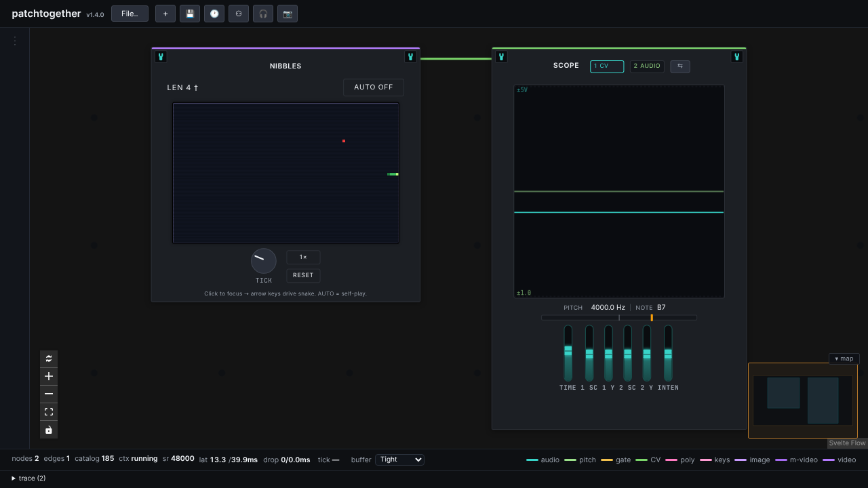Click the sr 48000 status entry
The width and height of the screenshot is (868, 488).
coord(178,459)
